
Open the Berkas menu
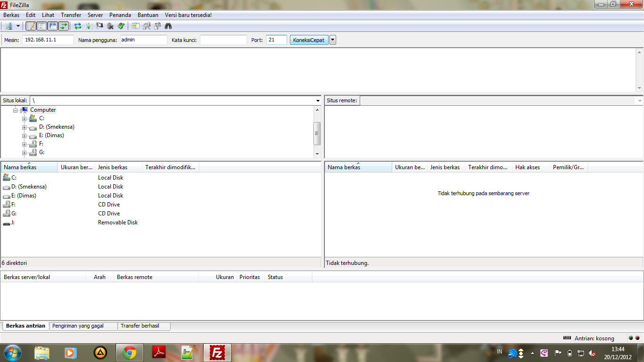[x=11, y=15]
